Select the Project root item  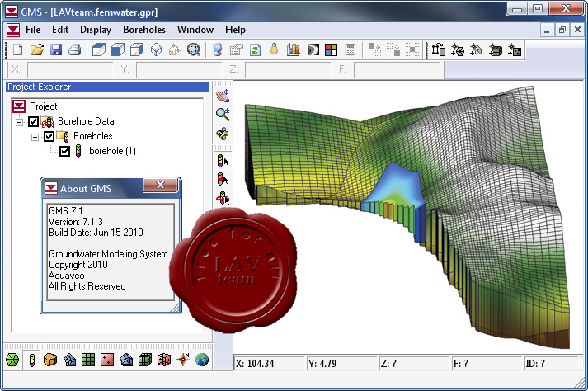pos(44,106)
